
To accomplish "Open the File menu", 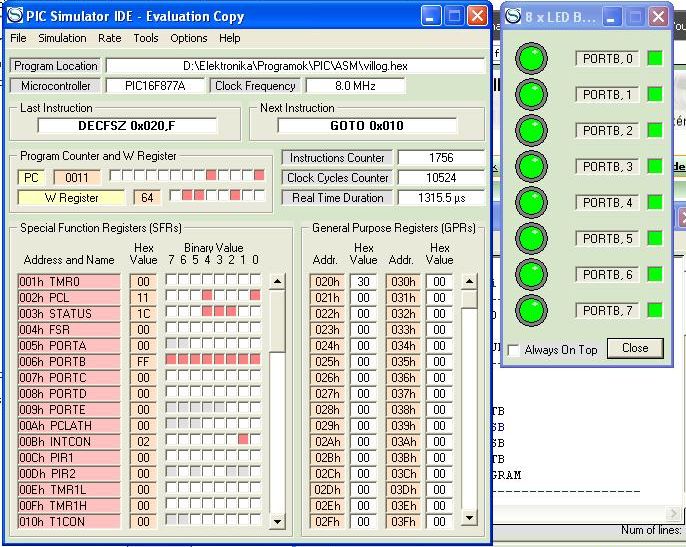I will point(18,38).
